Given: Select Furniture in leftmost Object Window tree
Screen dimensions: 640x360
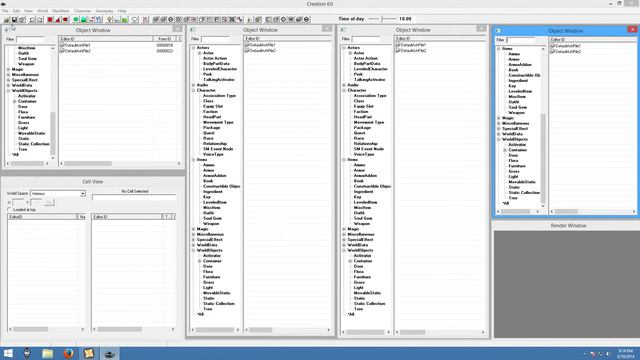Looking at the screenshot, I should pos(27,118).
